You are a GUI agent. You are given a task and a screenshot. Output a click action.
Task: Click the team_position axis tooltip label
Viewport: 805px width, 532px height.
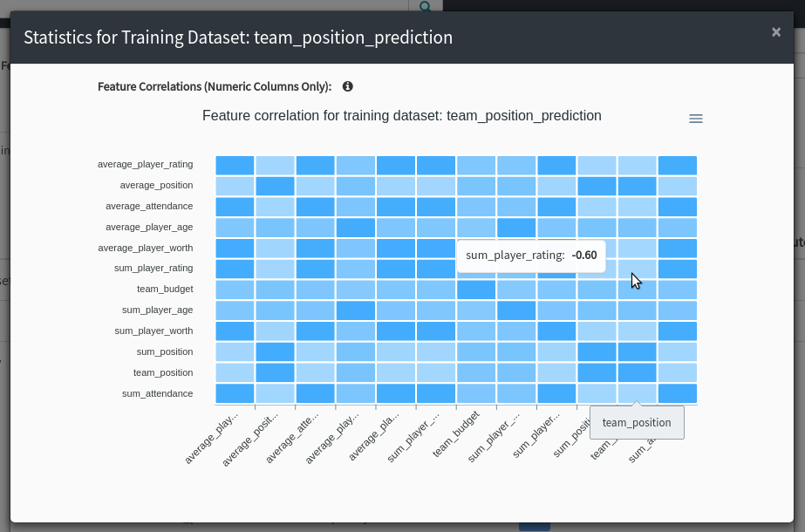click(637, 423)
